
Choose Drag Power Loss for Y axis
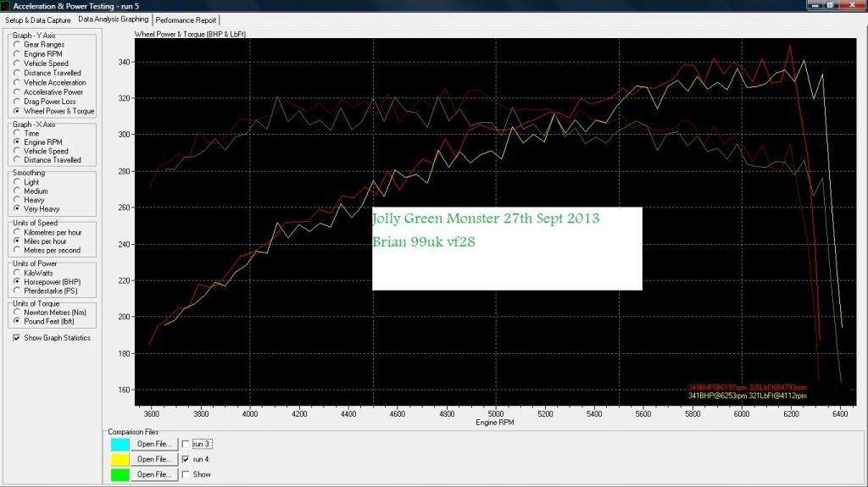point(17,102)
